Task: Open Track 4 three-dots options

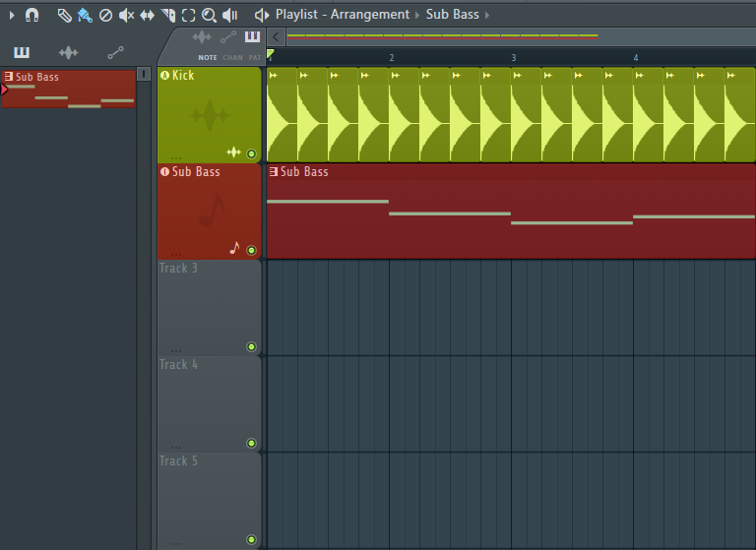Action: click(x=176, y=447)
